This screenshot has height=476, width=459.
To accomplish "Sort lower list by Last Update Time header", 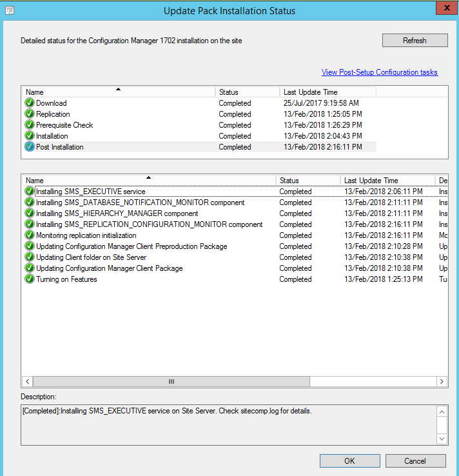I will pyautogui.click(x=387, y=181).
